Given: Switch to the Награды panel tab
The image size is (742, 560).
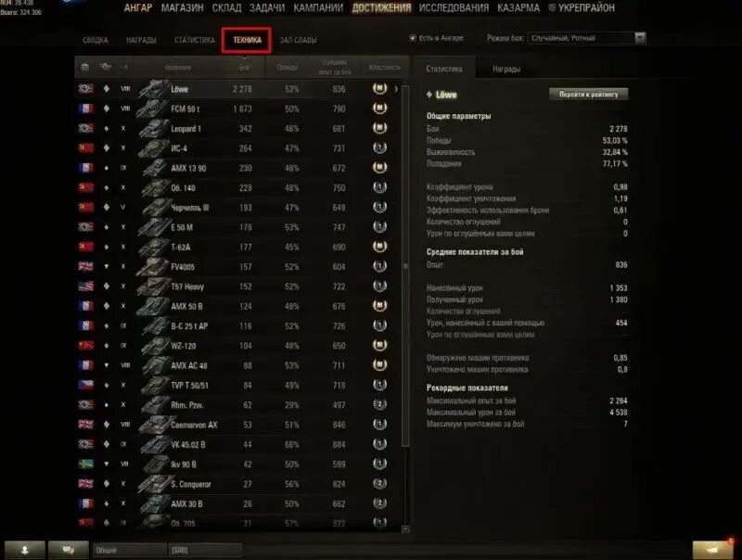Looking at the screenshot, I should (506, 69).
